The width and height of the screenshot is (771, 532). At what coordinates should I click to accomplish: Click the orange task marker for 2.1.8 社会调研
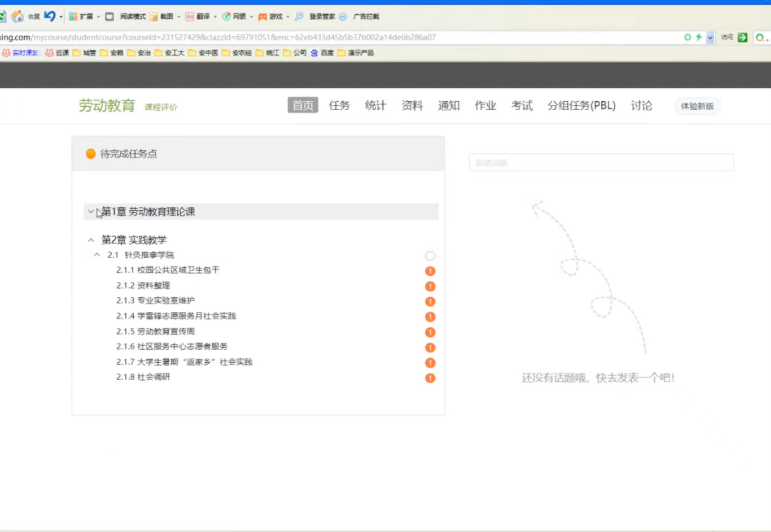[x=430, y=378]
